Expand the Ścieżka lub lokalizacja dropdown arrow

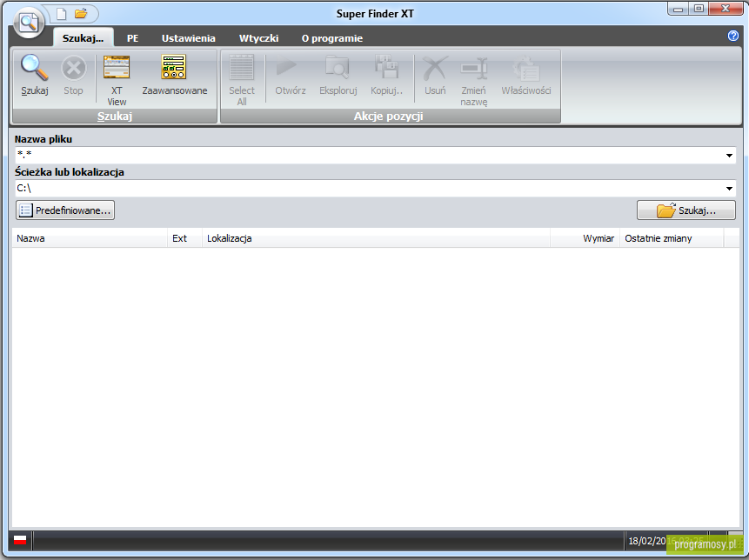[x=729, y=189]
